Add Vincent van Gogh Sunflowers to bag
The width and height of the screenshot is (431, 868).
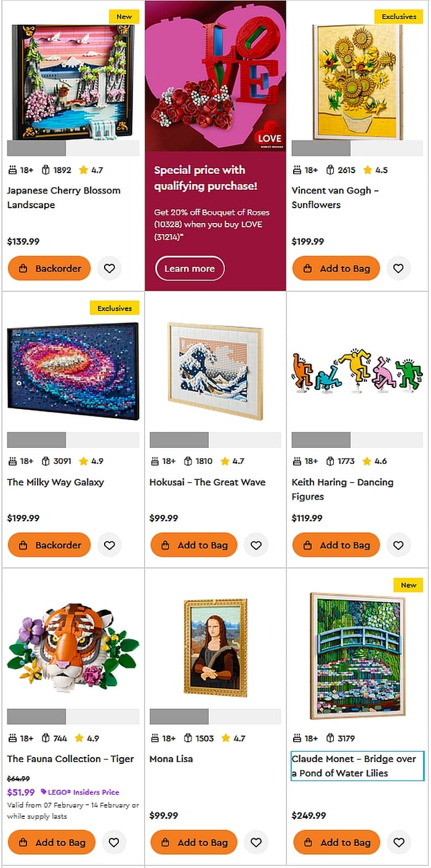[x=336, y=269]
